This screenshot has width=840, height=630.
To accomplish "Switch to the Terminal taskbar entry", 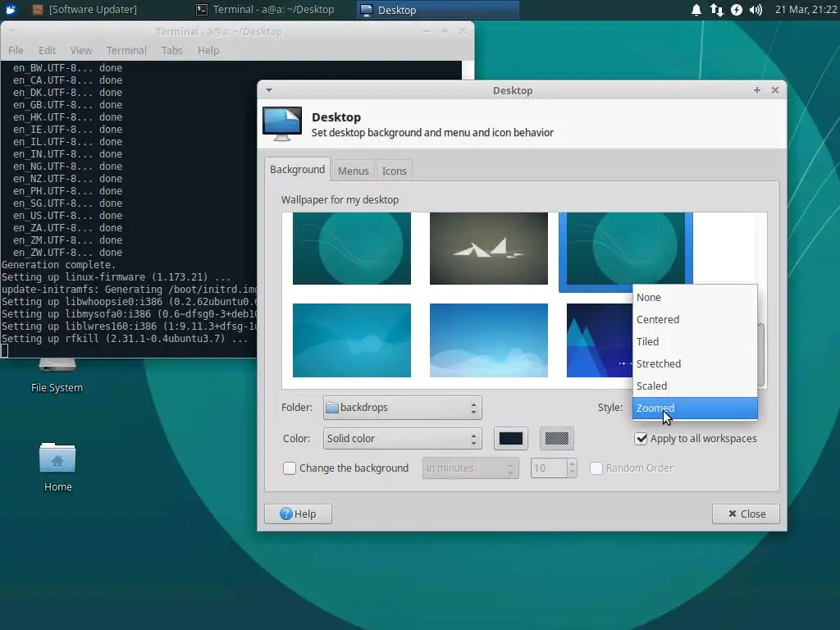I will (x=265, y=10).
